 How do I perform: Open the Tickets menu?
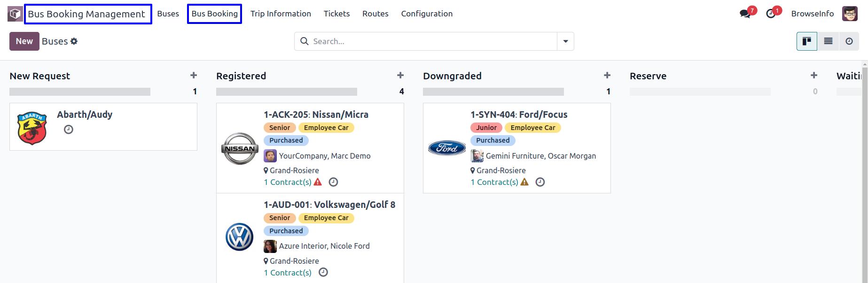(336, 14)
